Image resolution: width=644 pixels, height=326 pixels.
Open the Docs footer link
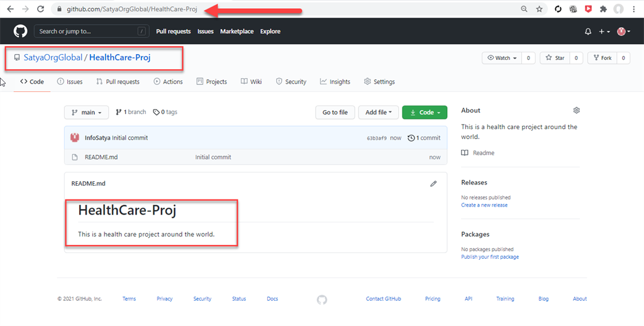[x=272, y=299]
